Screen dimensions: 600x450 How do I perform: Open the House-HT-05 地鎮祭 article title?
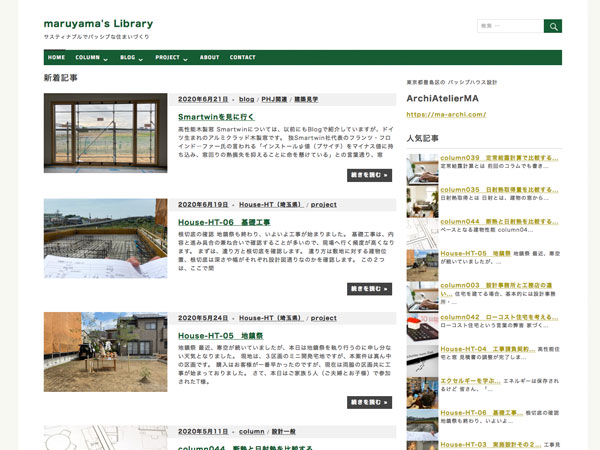point(220,336)
